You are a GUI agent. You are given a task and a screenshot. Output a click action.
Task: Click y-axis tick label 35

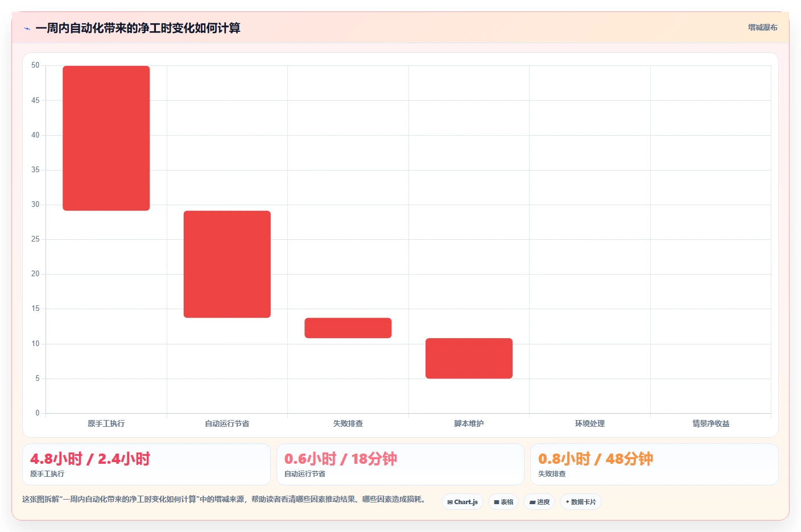(x=35, y=169)
